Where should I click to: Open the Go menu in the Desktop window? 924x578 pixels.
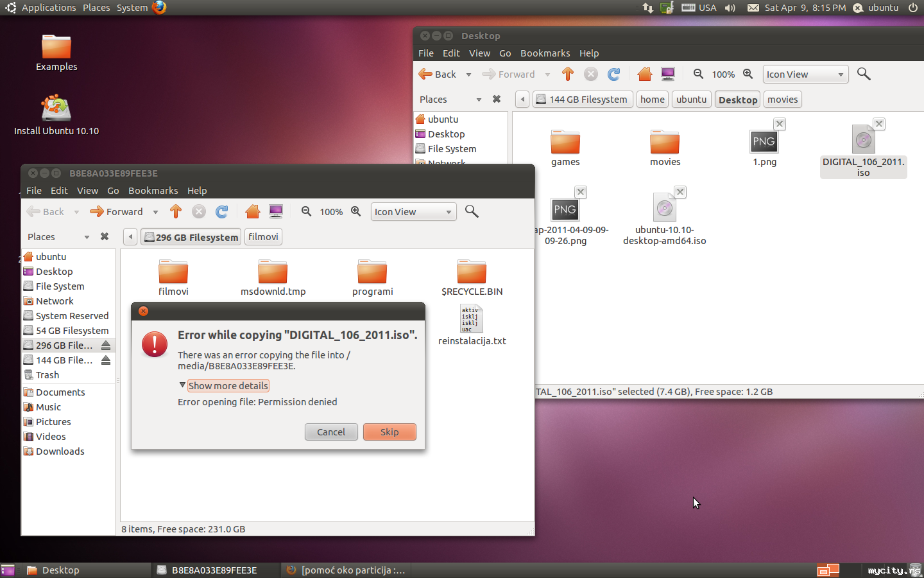[505, 53]
